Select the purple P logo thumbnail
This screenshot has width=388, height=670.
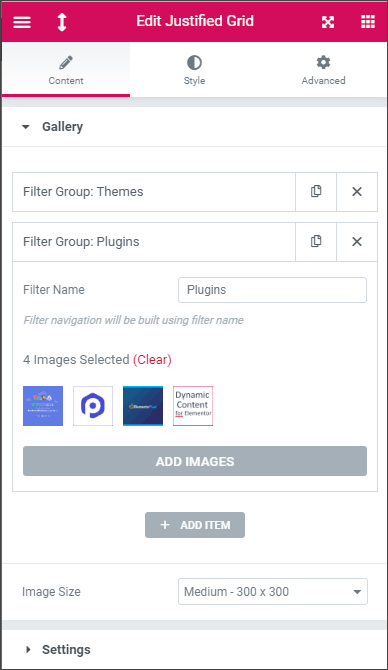coord(93,406)
